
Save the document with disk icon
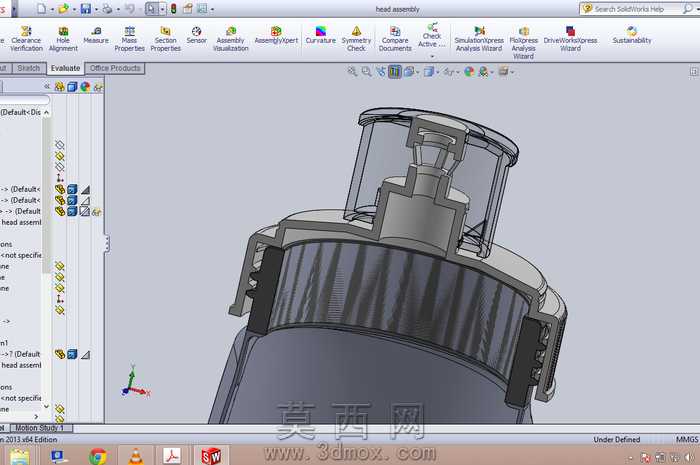(86, 8)
